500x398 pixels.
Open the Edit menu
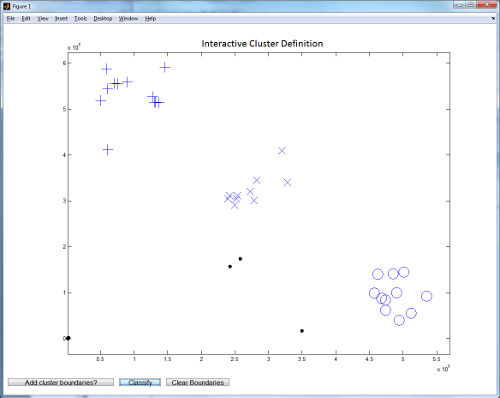(26, 19)
